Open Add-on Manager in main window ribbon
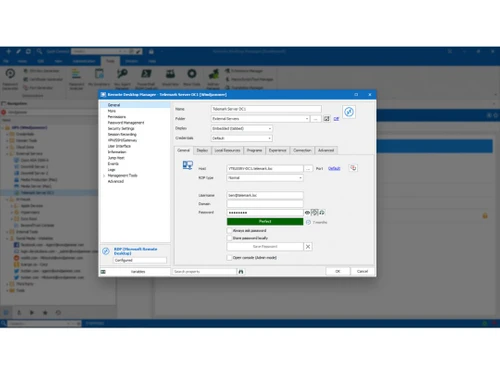The height and width of the screenshot is (375, 500). click(213, 79)
